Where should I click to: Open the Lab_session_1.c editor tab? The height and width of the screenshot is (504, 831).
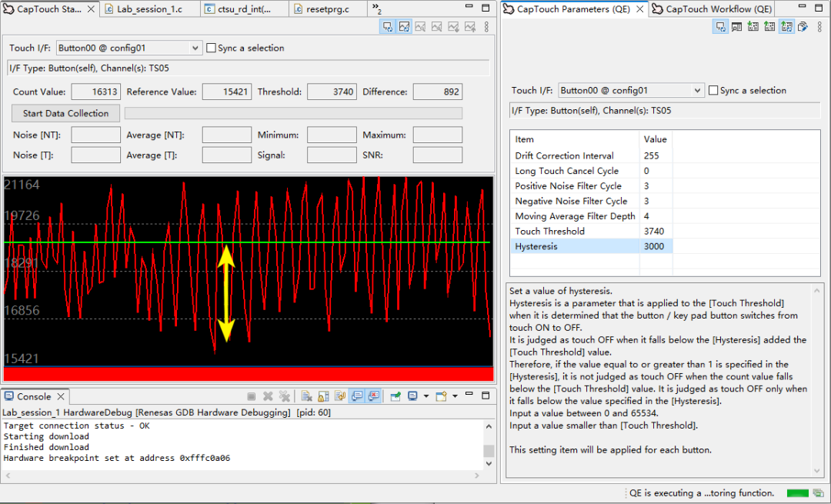146,9
